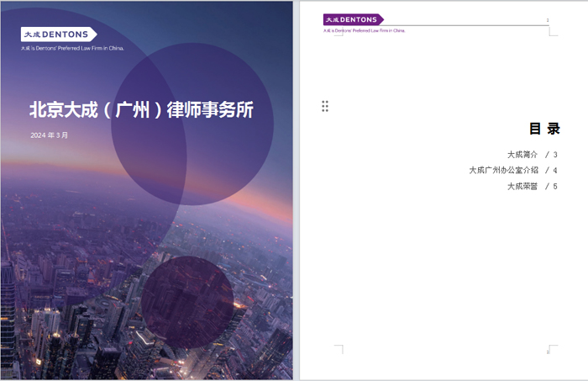The image size is (588, 381).
Task: Click the small dark purple circle over the city
Action: click(x=187, y=302)
